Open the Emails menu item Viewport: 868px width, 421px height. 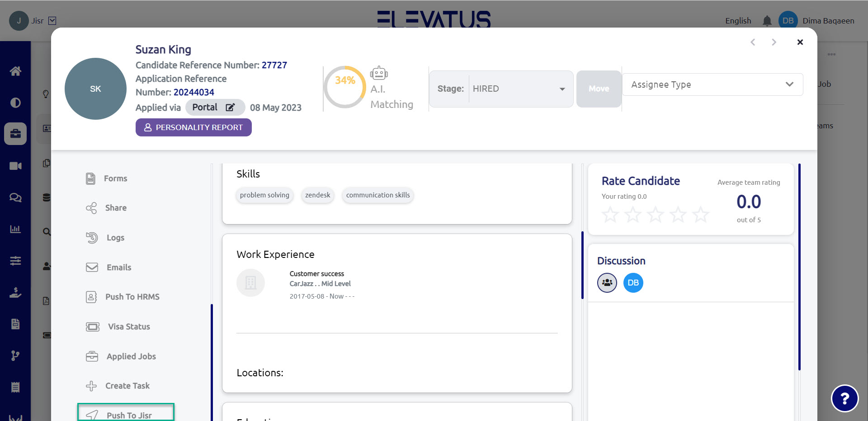118,267
